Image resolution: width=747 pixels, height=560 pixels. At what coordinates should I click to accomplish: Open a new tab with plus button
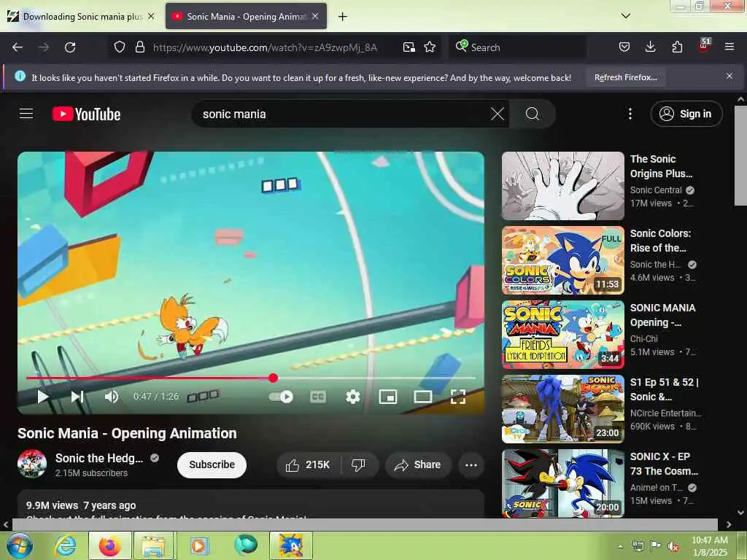pyautogui.click(x=343, y=17)
